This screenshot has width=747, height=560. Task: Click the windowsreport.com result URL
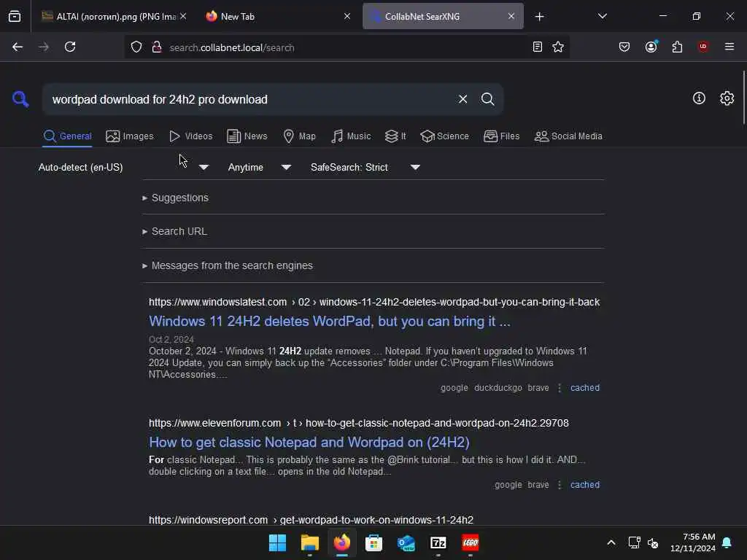click(x=311, y=519)
